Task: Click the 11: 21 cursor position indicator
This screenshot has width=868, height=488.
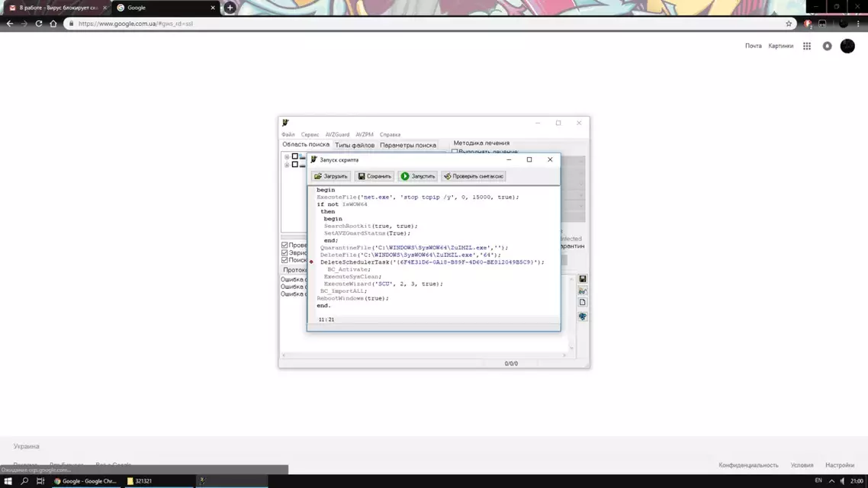Action: click(x=326, y=319)
